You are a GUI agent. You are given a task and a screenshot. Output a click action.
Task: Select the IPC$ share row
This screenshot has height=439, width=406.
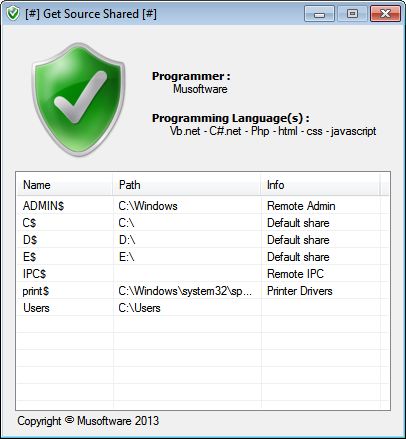click(x=202, y=274)
